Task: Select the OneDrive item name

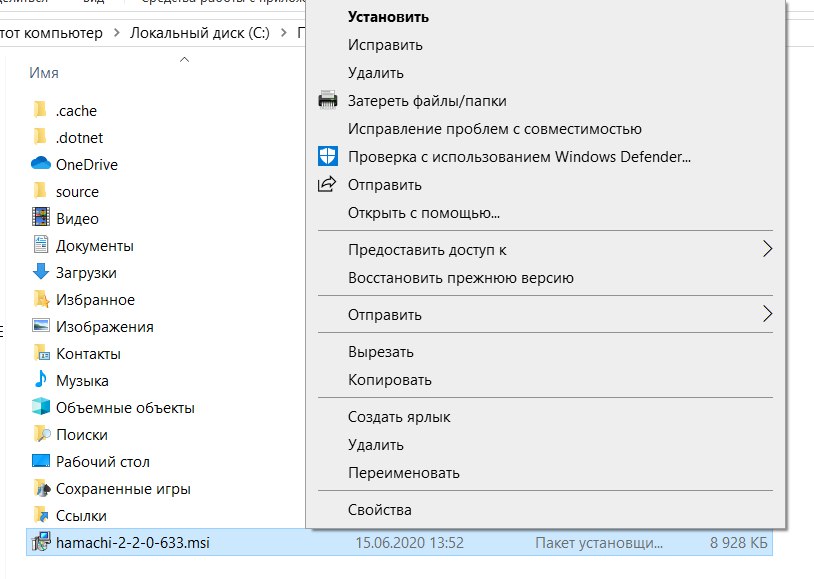Action: [87, 165]
